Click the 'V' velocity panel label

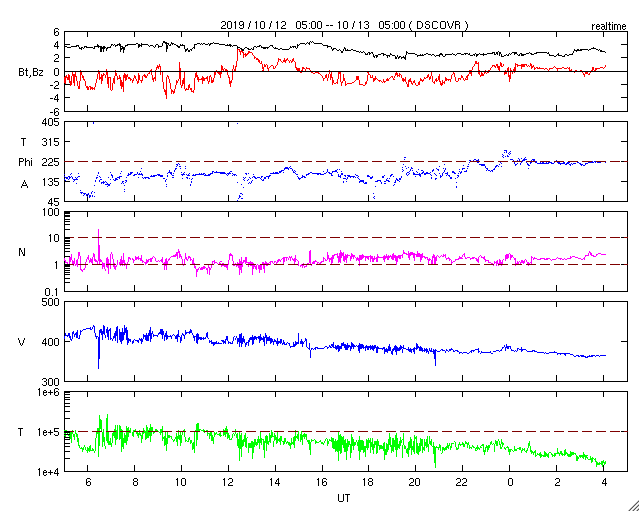click(22, 342)
